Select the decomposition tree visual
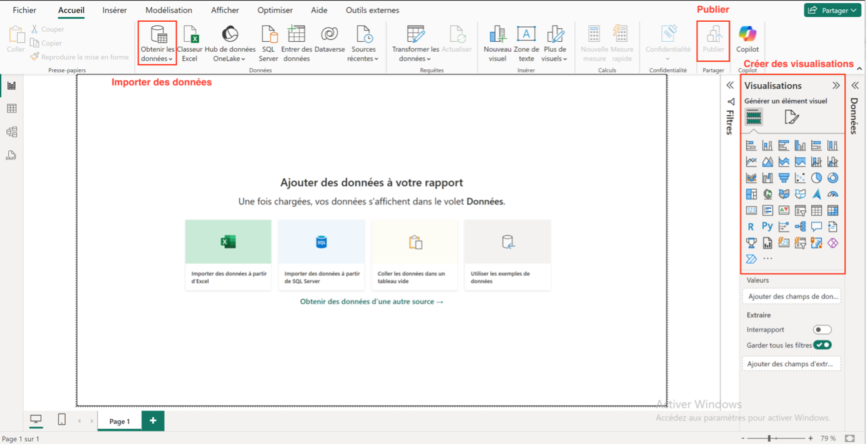 point(800,226)
